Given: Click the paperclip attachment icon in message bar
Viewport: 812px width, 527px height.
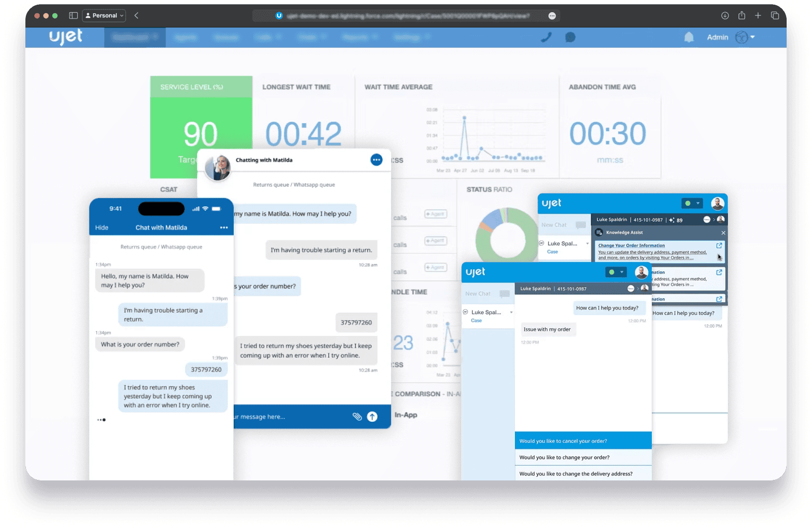Looking at the screenshot, I should point(357,416).
